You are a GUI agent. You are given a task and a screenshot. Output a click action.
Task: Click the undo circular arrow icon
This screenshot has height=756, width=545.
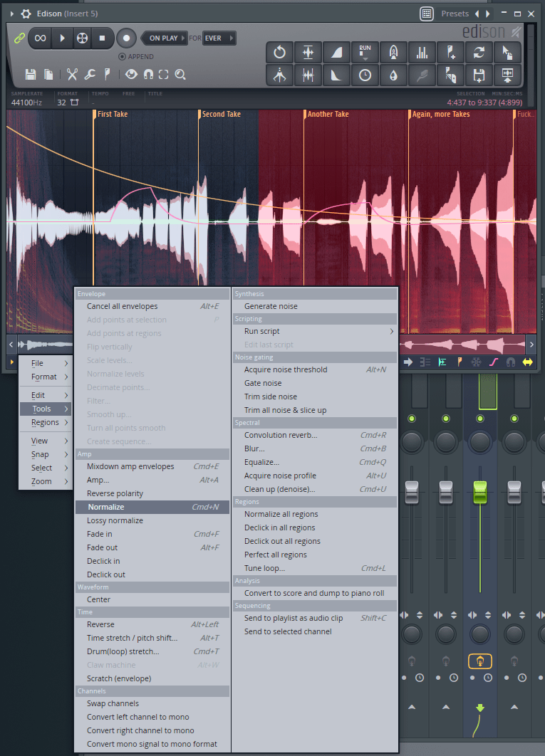[279, 52]
